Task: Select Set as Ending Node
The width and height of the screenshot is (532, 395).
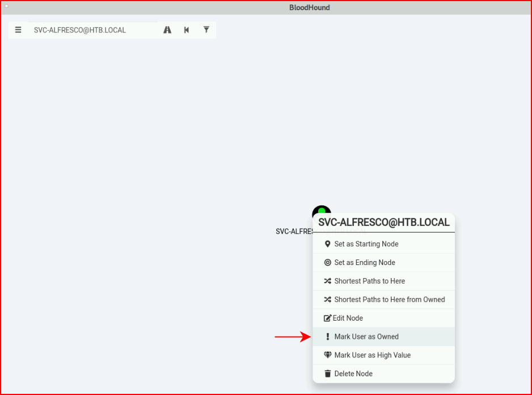Action: click(383, 263)
